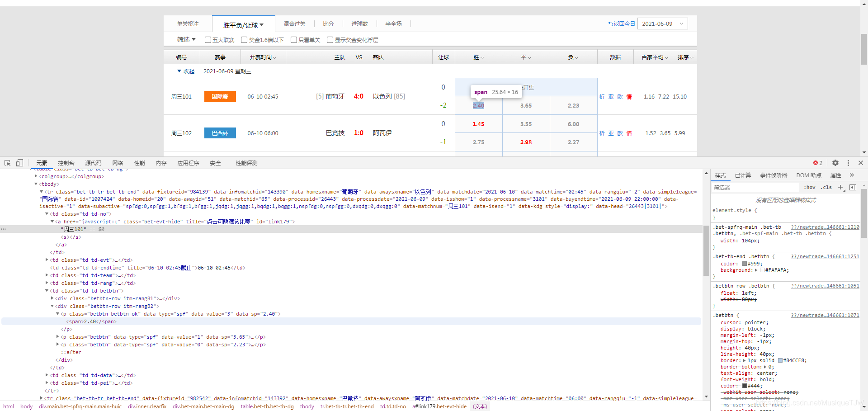Show more style tabs with double chevron

click(852, 175)
